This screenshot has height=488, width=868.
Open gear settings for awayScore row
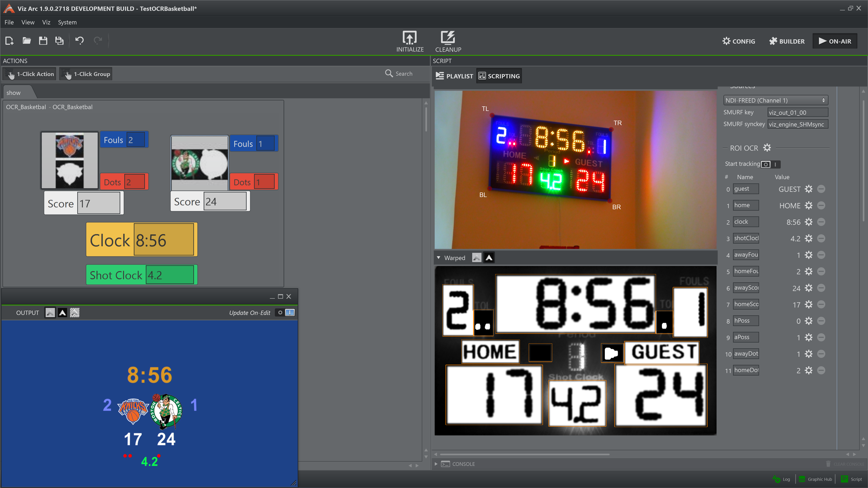(808, 288)
